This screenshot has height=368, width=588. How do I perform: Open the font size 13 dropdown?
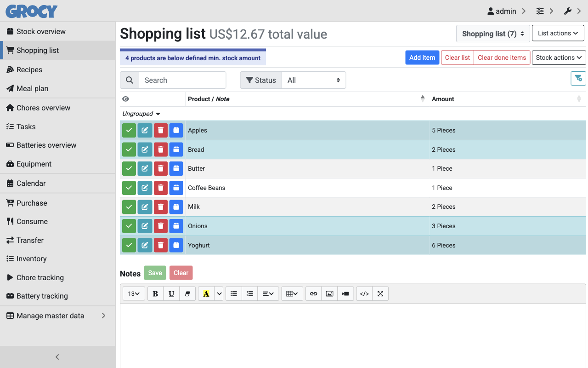134,293
